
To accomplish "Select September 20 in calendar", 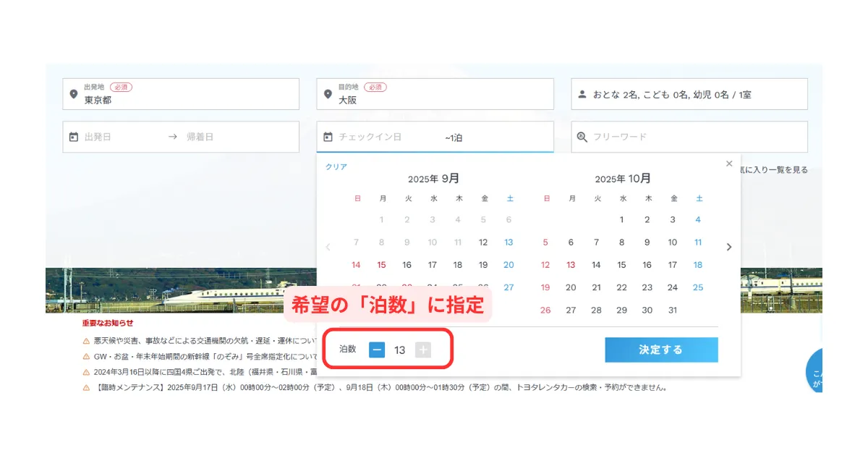I will [509, 265].
